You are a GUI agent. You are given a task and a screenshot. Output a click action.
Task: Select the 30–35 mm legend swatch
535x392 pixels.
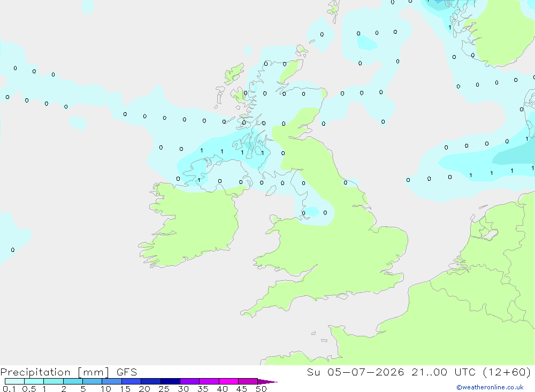190,381
